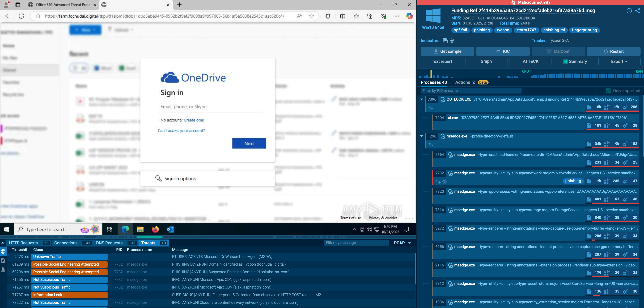Switch to the DNS Requests tab

(109, 243)
